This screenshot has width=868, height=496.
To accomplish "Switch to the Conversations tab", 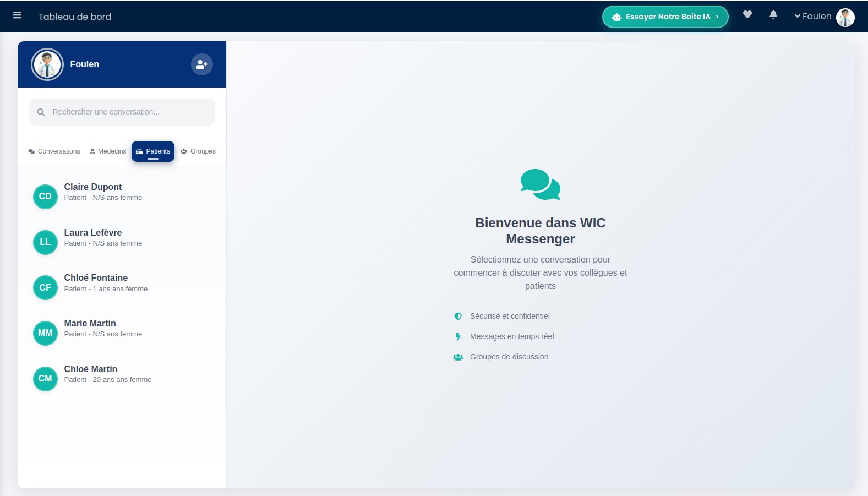I will [54, 151].
